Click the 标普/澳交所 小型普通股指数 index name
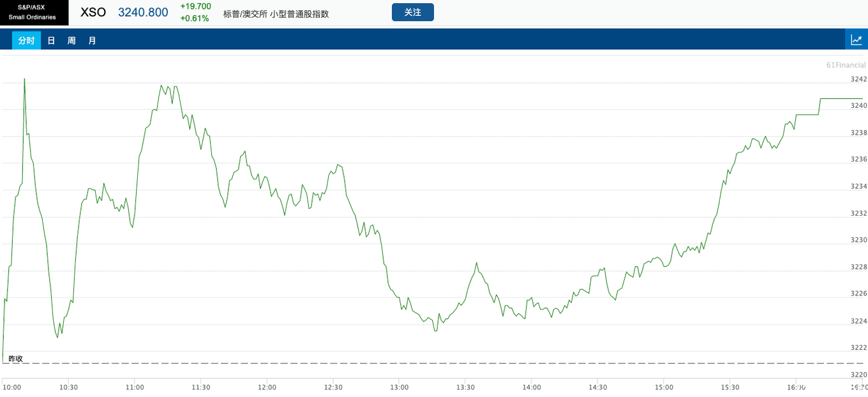Viewport: 868px width, 397px height. tap(276, 13)
